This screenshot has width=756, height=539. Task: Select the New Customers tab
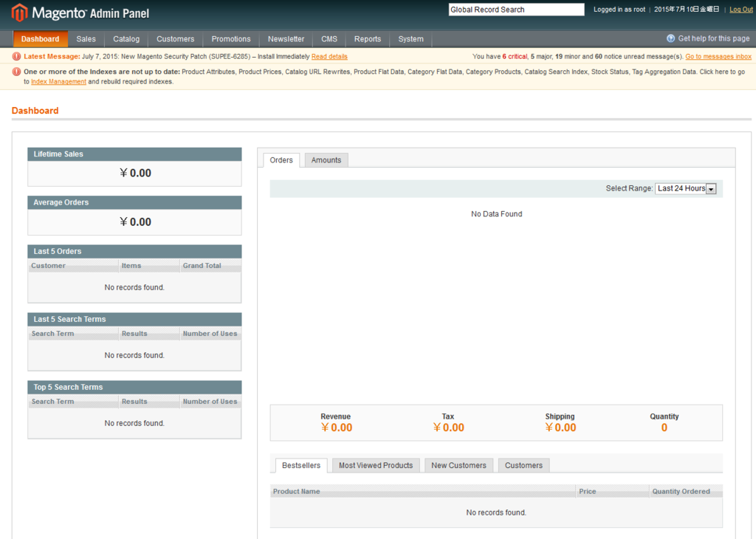coord(458,465)
